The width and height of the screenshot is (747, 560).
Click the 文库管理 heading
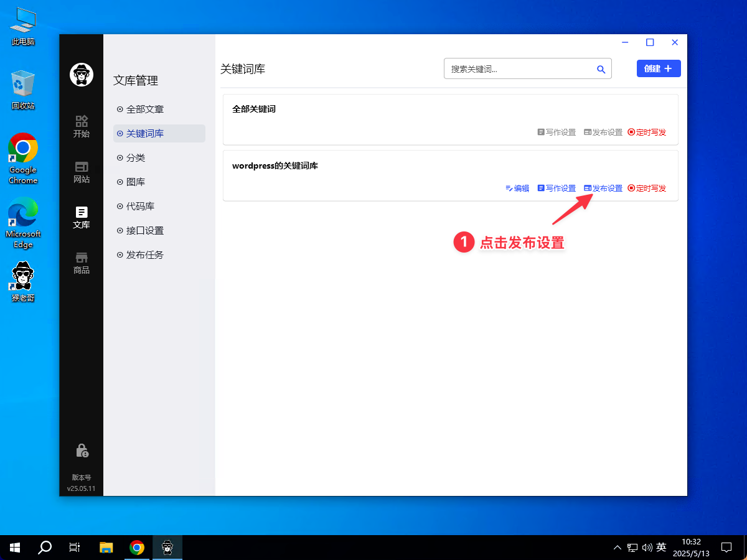tap(136, 80)
